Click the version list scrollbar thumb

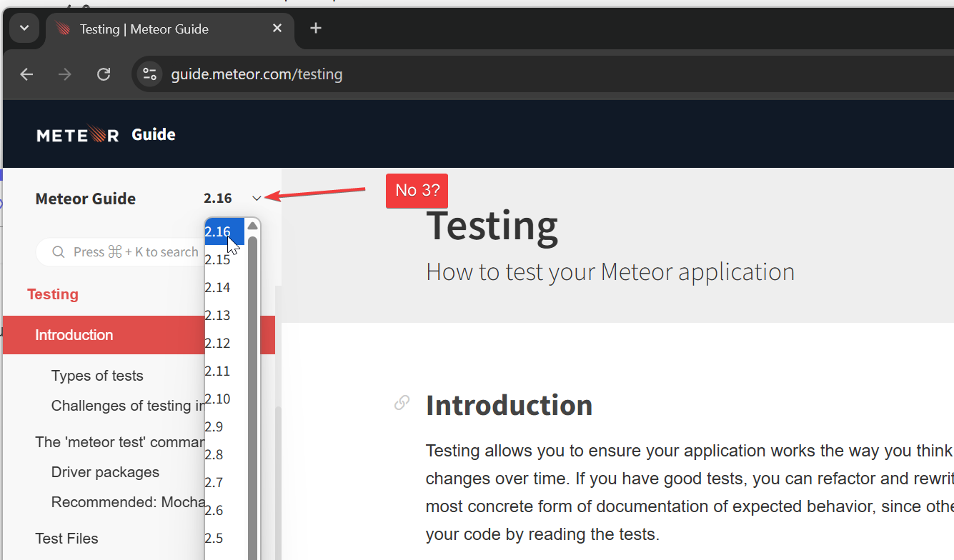(252, 397)
